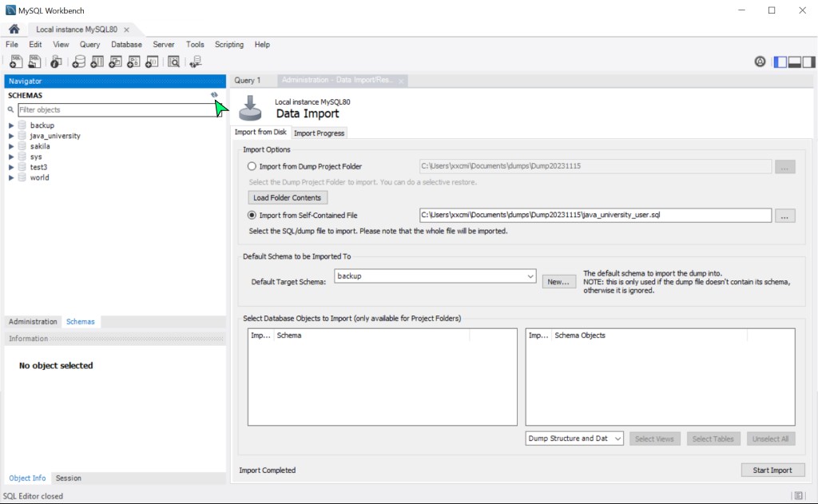The height and width of the screenshot is (504, 818).
Task: Create new function toolbar icon
Action: point(152,62)
